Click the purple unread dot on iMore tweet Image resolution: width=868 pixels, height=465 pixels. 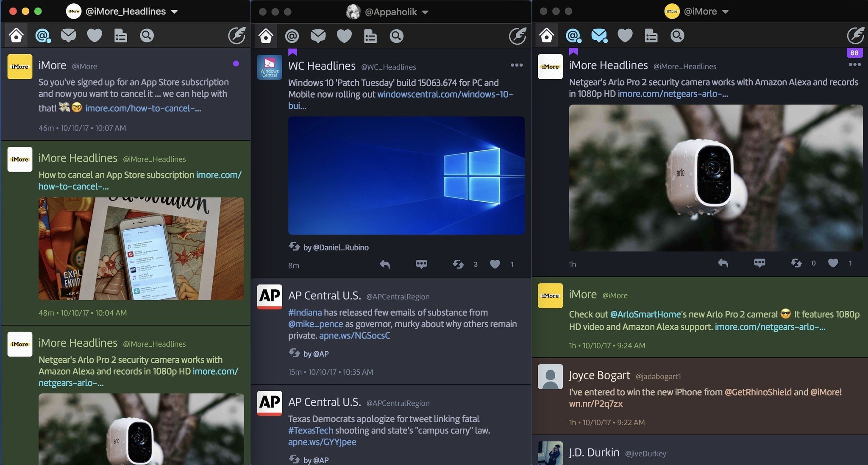(236, 64)
